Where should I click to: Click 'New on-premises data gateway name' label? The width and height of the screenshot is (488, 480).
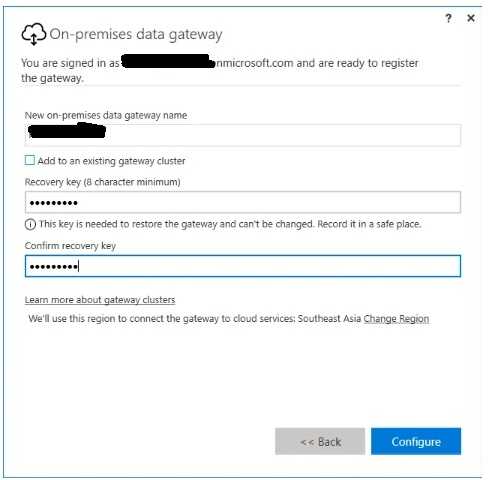pyautogui.click(x=106, y=115)
